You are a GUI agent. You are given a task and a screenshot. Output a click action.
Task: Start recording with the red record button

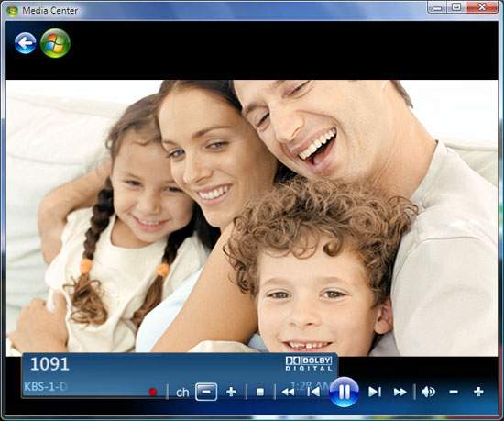tap(153, 392)
